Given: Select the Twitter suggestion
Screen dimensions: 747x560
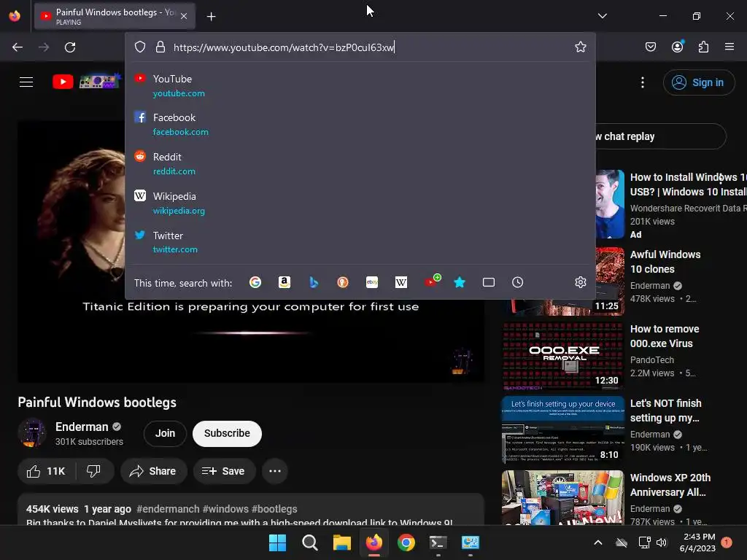Looking at the screenshot, I should tap(360, 242).
